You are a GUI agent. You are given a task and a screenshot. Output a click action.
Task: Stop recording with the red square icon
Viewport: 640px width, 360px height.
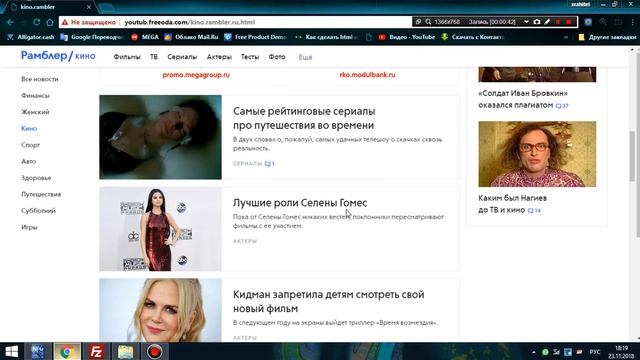569,22
